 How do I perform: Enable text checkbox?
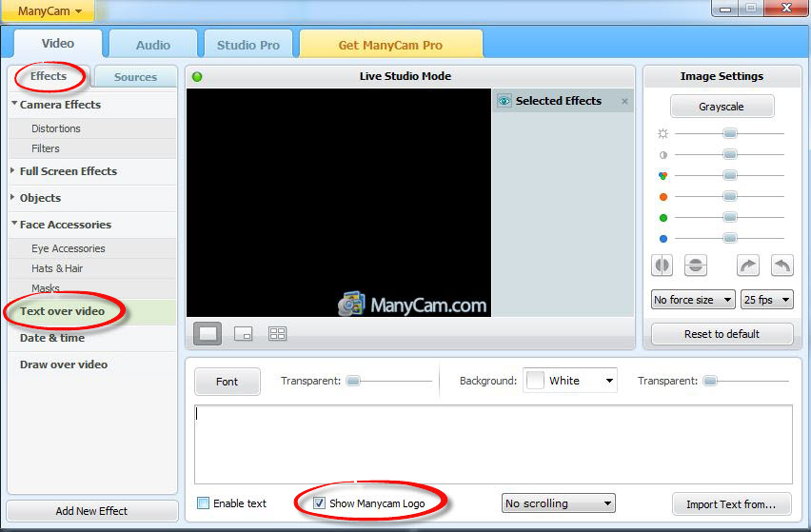pos(204,503)
